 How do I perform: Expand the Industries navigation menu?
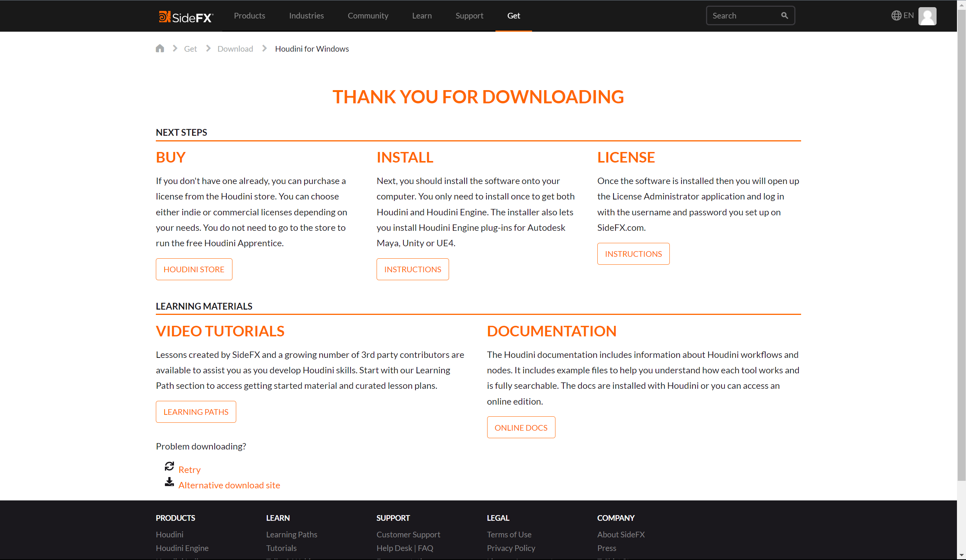pyautogui.click(x=306, y=16)
